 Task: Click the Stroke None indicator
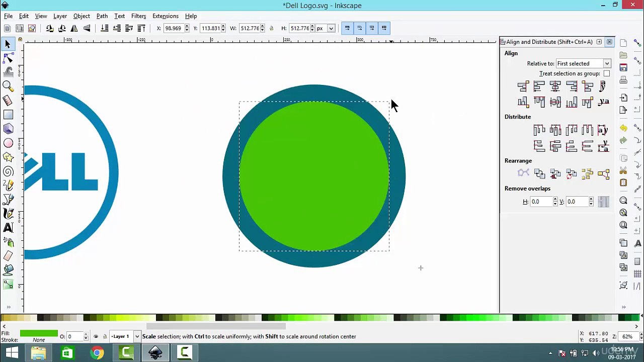tap(39, 340)
